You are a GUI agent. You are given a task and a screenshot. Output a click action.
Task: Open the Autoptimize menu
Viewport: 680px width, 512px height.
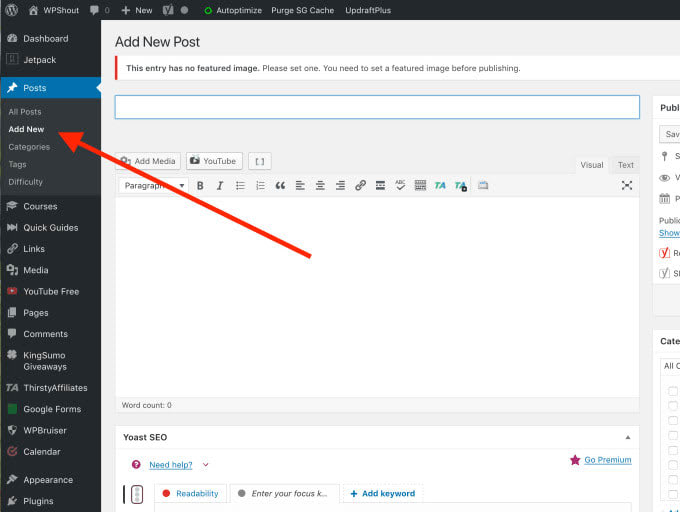point(233,10)
